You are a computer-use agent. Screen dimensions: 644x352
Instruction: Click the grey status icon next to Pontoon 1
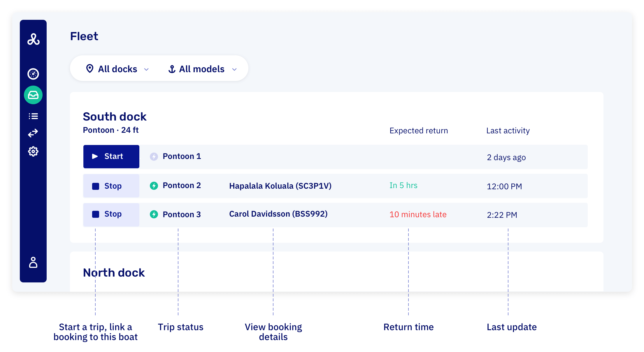154,156
